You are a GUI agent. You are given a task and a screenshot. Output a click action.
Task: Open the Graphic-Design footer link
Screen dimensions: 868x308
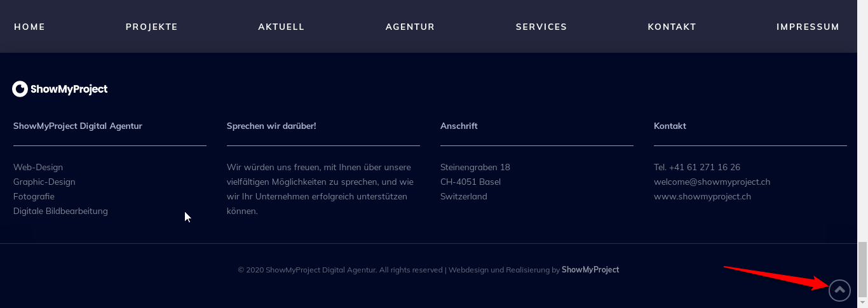44,182
